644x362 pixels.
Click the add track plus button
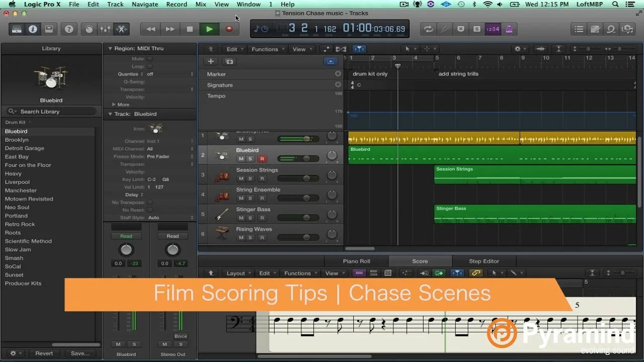(x=211, y=61)
